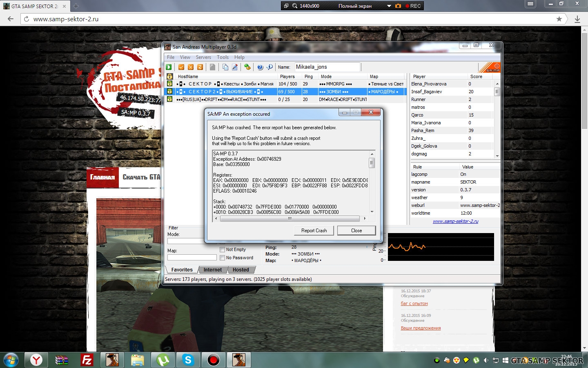Select player Pasha_Rem in the player list

coord(452,130)
